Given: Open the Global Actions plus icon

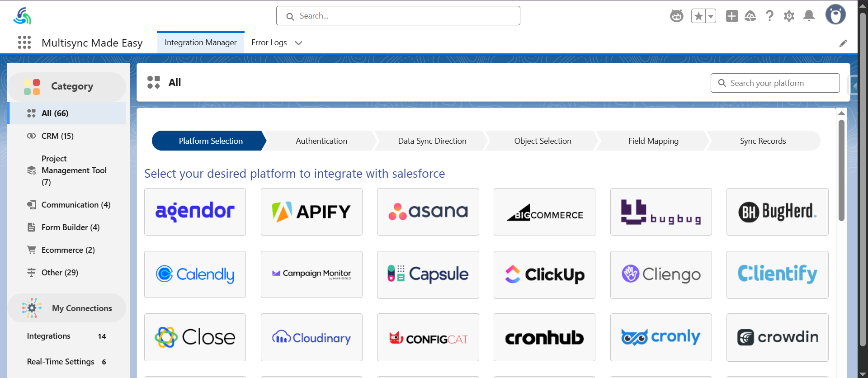Looking at the screenshot, I should pos(732,16).
